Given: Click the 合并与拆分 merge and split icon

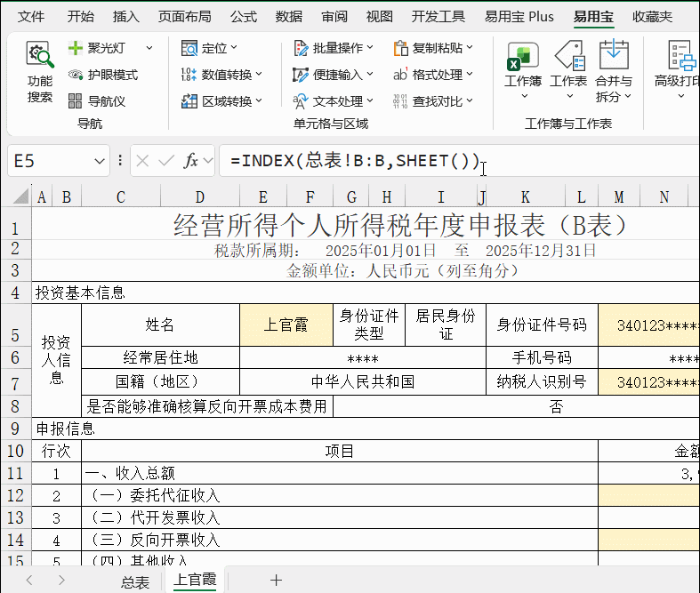Looking at the screenshot, I should tap(614, 54).
